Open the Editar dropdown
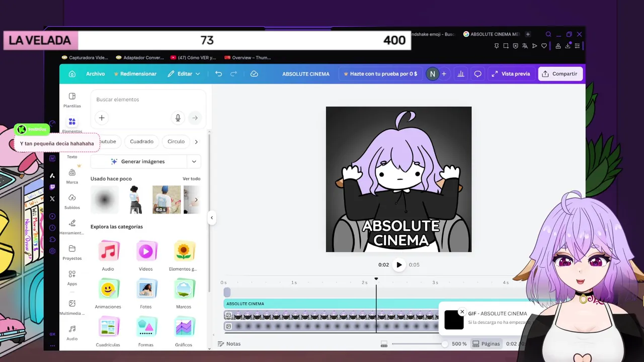The image size is (644, 362). click(184, 74)
